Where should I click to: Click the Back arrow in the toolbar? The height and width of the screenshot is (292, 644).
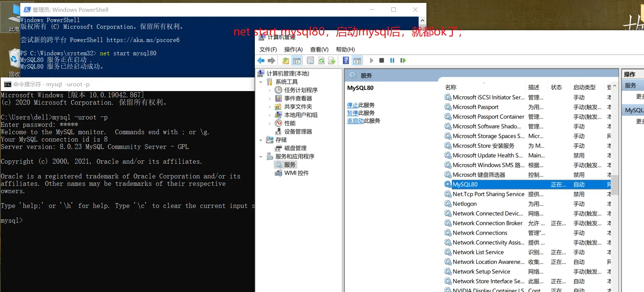pos(261,60)
